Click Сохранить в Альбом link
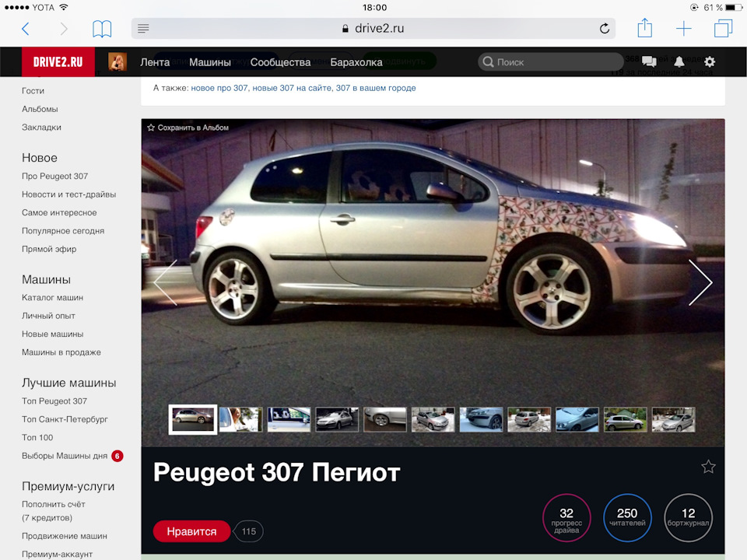Image resolution: width=747 pixels, height=560 pixels. [188, 128]
